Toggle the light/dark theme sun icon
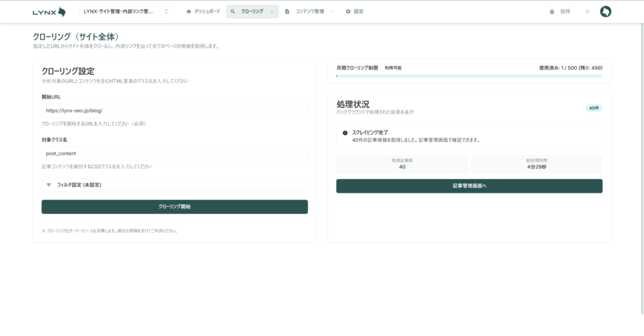 (587, 11)
